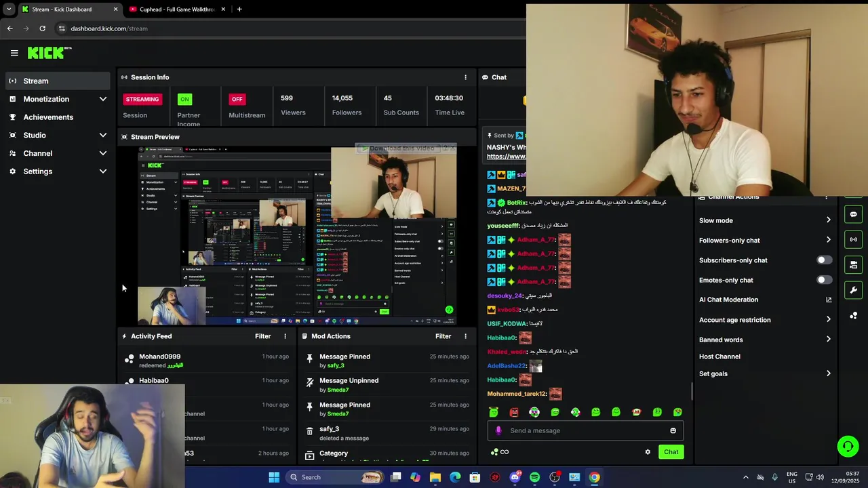Open AI Chat Moderation external link icon
This screenshot has width=868, height=488.
[829, 300]
